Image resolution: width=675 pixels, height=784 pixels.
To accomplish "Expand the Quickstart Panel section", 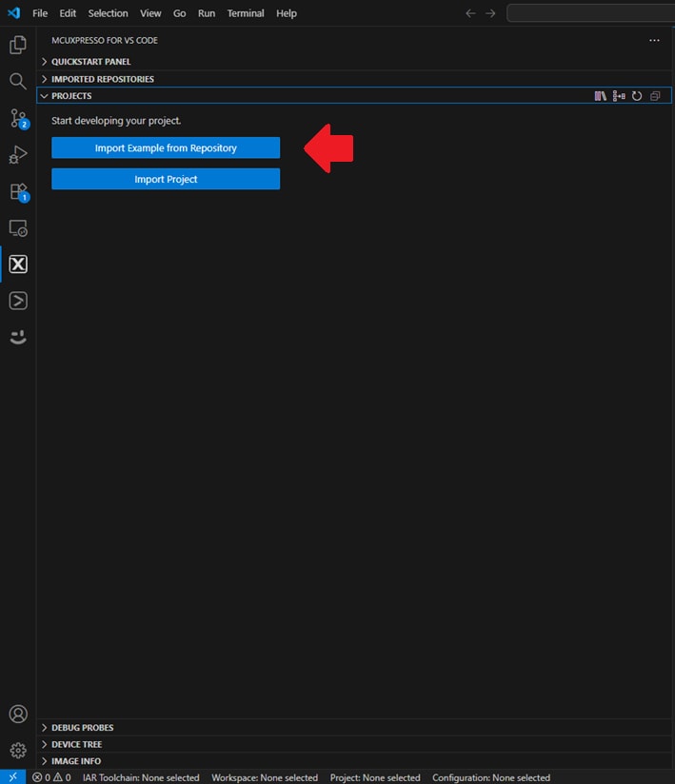I will point(354,62).
